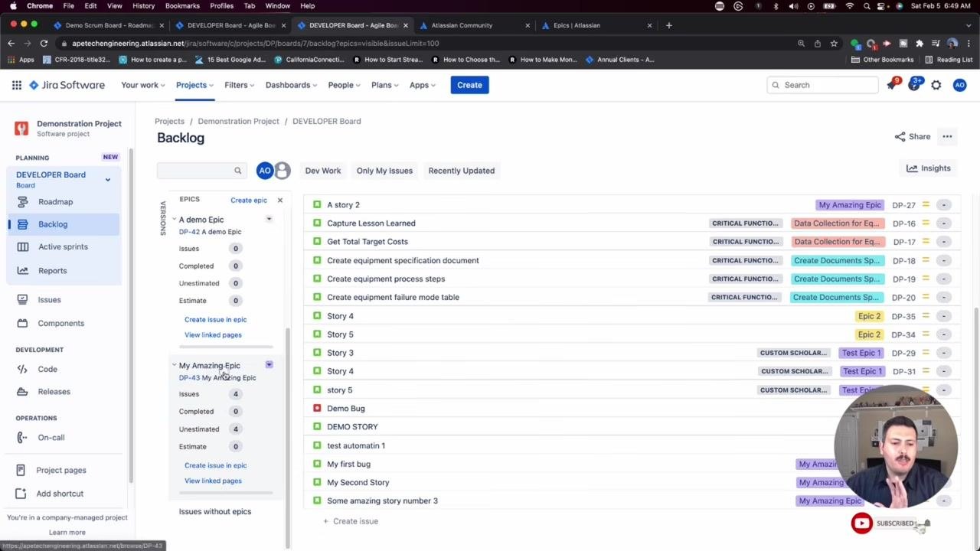Open the History menu in the menu bar
Image resolution: width=980 pixels, height=551 pixels.
tap(143, 6)
